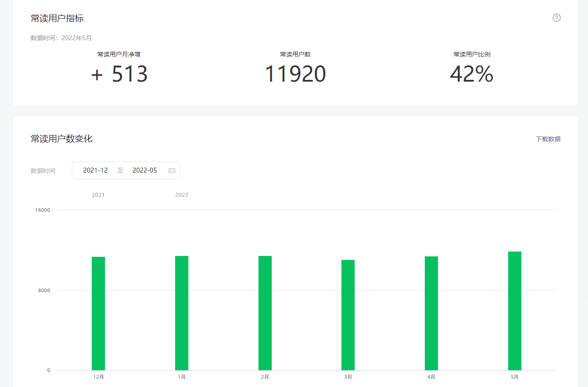Click the 12月 x-axis label
Image resolution: width=588 pixels, height=387 pixels.
click(x=98, y=377)
